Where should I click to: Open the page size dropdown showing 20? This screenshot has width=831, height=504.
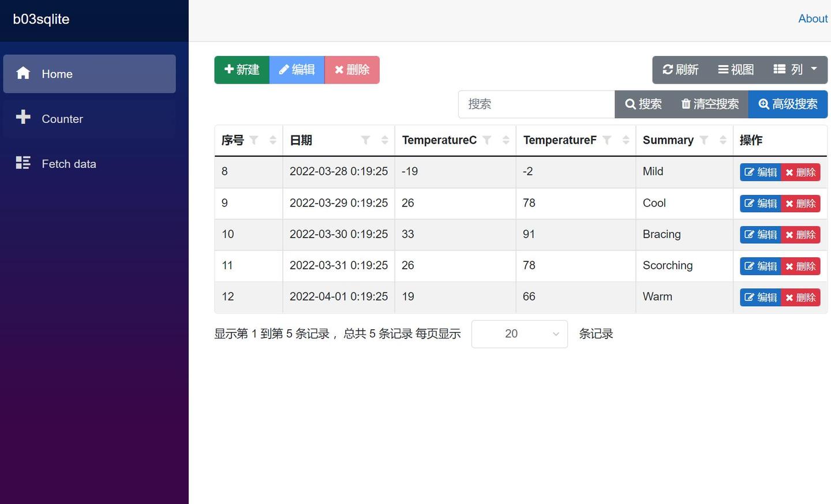518,333
